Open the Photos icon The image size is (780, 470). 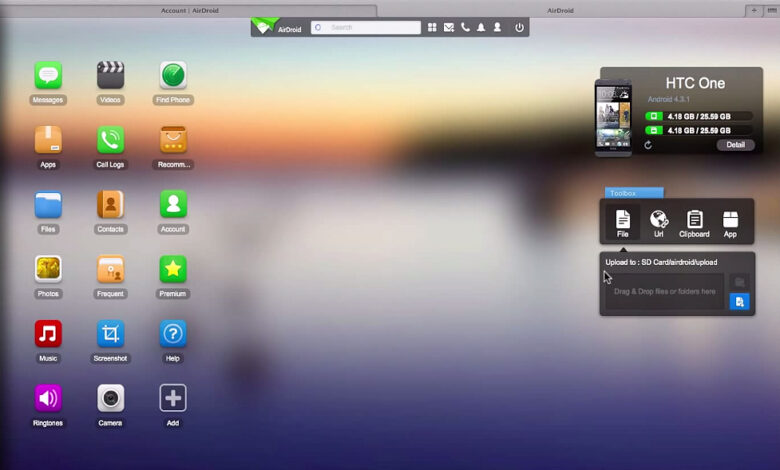click(48, 269)
